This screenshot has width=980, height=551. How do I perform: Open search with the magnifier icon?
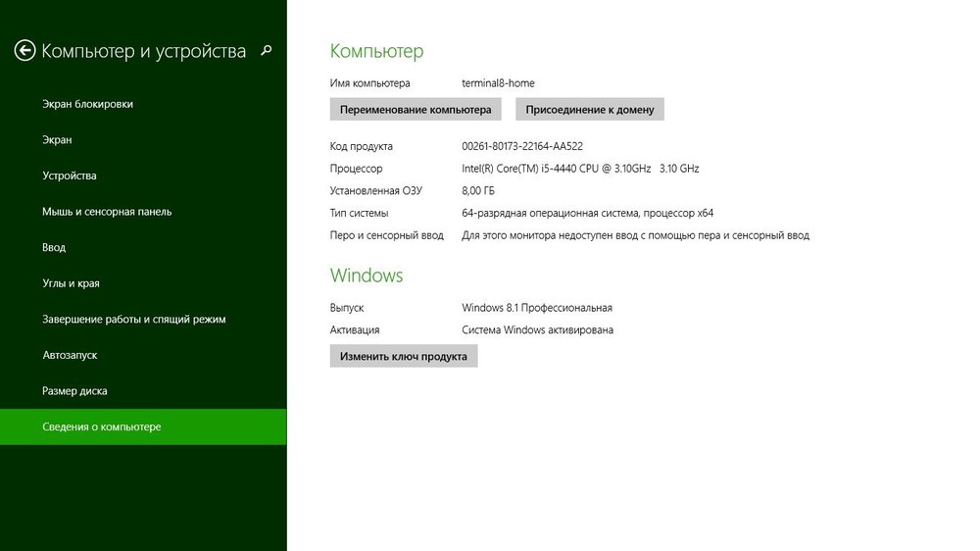(267, 51)
